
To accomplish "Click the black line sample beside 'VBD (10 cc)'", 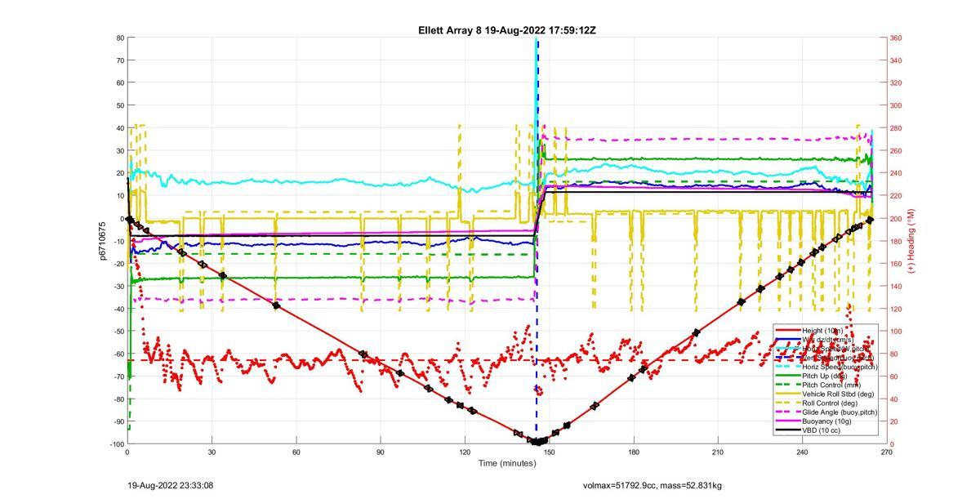I will pos(788,430).
